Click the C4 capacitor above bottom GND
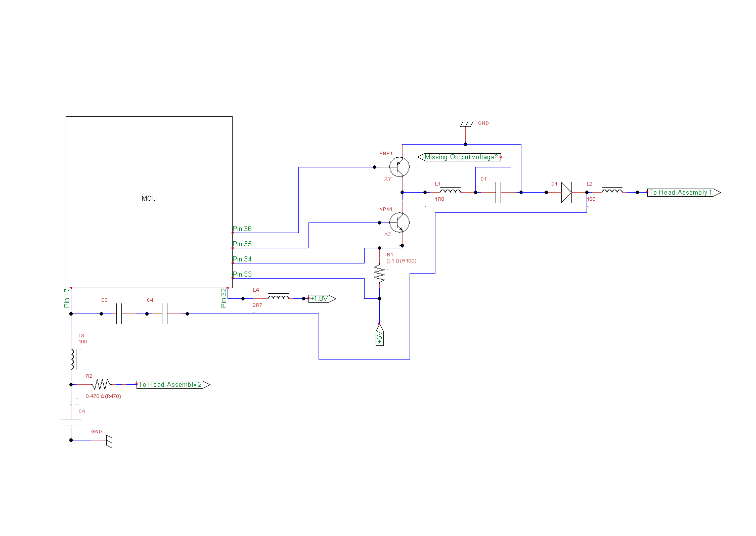 (71, 422)
